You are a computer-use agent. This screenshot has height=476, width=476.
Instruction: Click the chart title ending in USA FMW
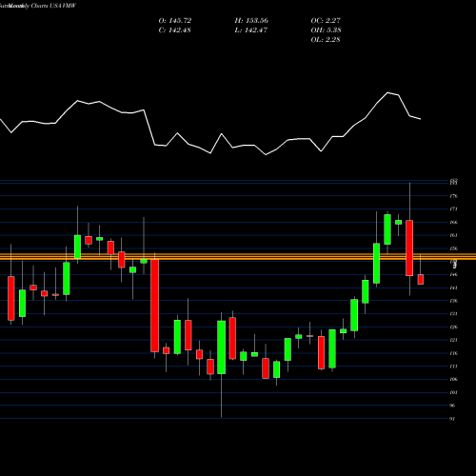[38, 6]
